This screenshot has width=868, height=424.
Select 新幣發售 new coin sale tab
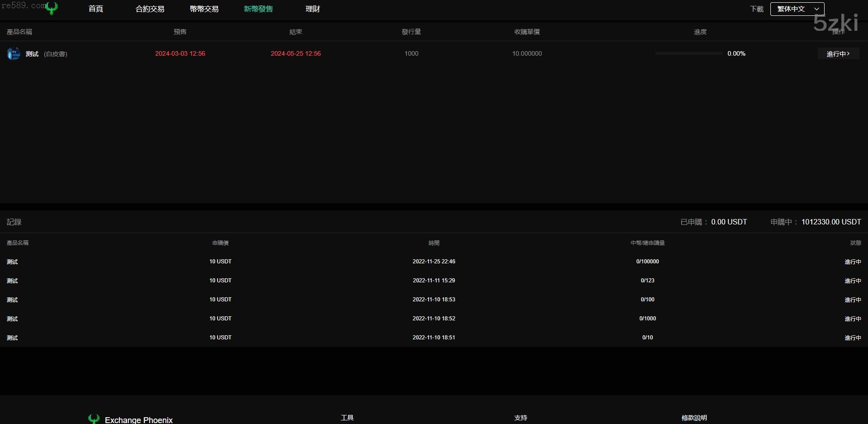[x=258, y=9]
